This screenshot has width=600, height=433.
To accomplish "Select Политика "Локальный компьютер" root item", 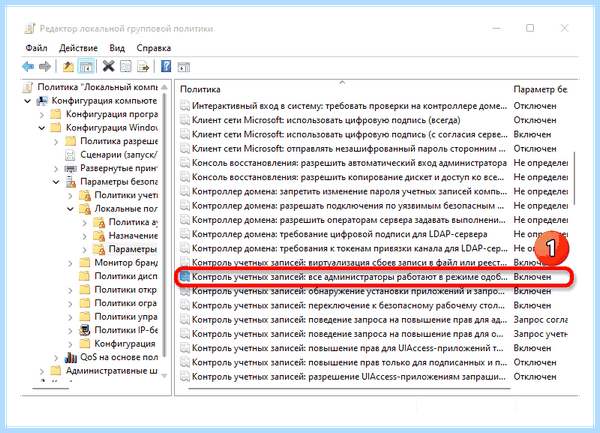I will click(90, 87).
